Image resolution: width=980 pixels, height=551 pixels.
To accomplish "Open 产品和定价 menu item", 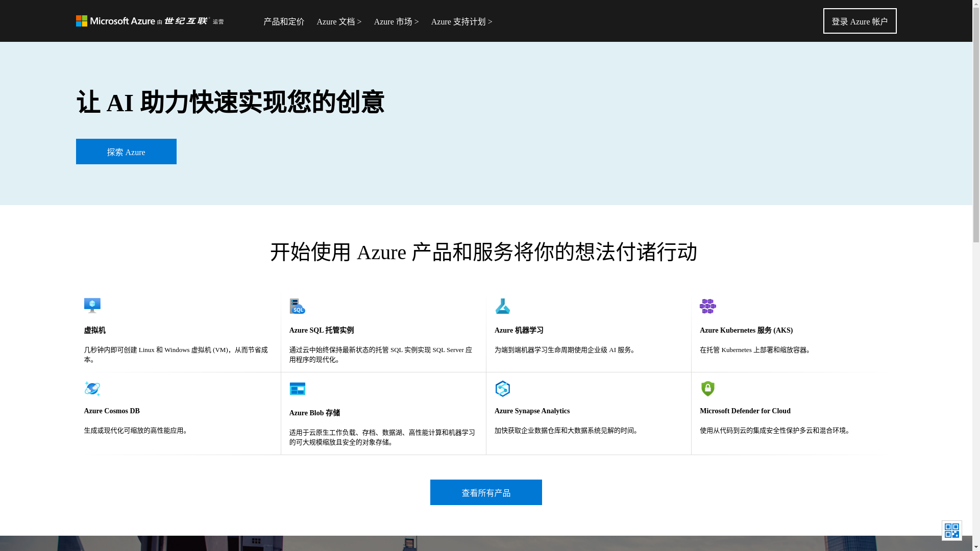I will click(284, 21).
